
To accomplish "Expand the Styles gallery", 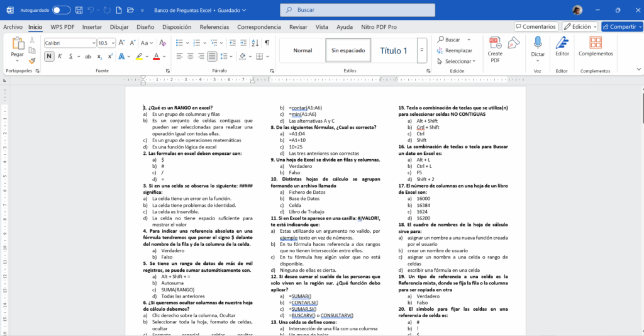I will 422,50.
